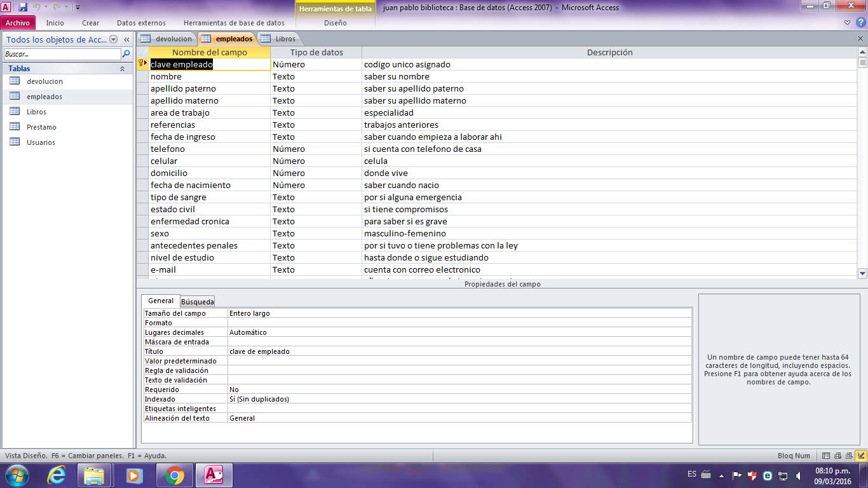This screenshot has width=868, height=488.
Task: Click the field grid scrollbar down arrow
Action: pos(862,273)
